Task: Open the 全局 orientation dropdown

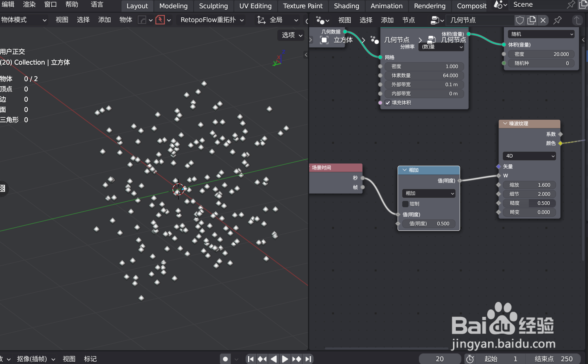Action: (x=278, y=20)
